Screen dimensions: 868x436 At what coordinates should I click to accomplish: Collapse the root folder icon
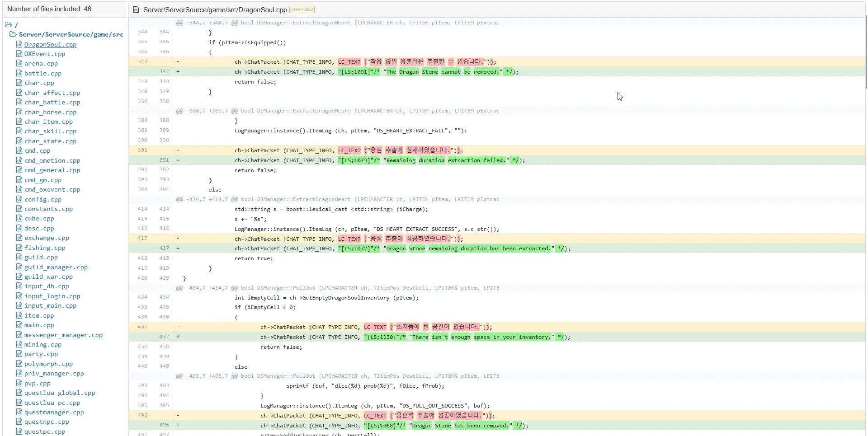pos(8,25)
